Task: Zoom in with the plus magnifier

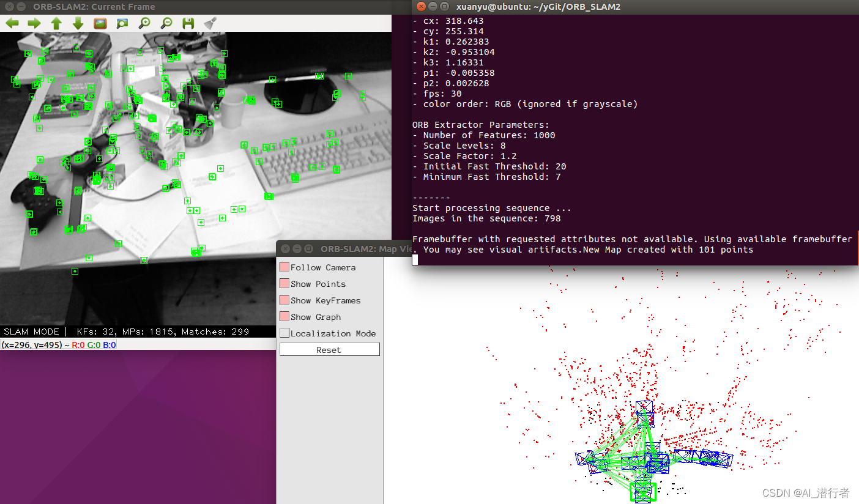Action: coord(144,23)
